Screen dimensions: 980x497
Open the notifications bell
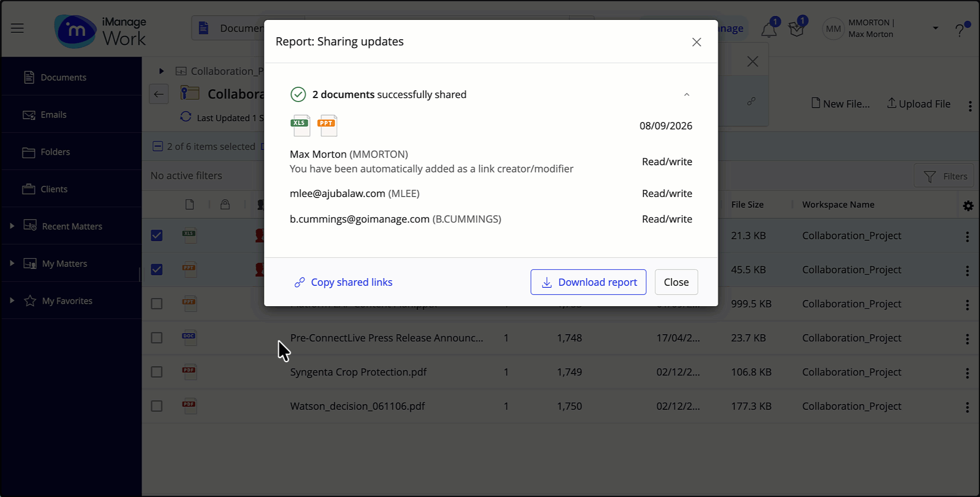pos(769,30)
